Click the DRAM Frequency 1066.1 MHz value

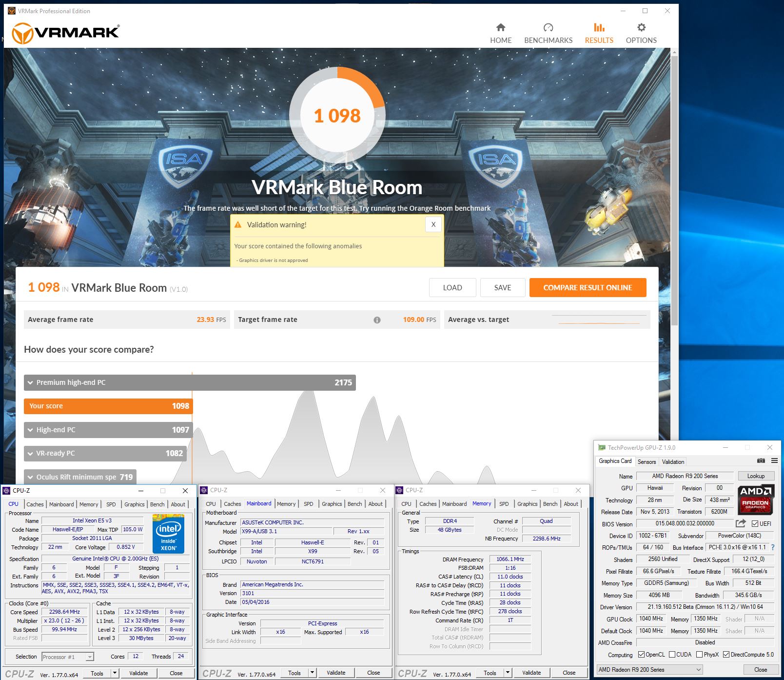pos(510,559)
